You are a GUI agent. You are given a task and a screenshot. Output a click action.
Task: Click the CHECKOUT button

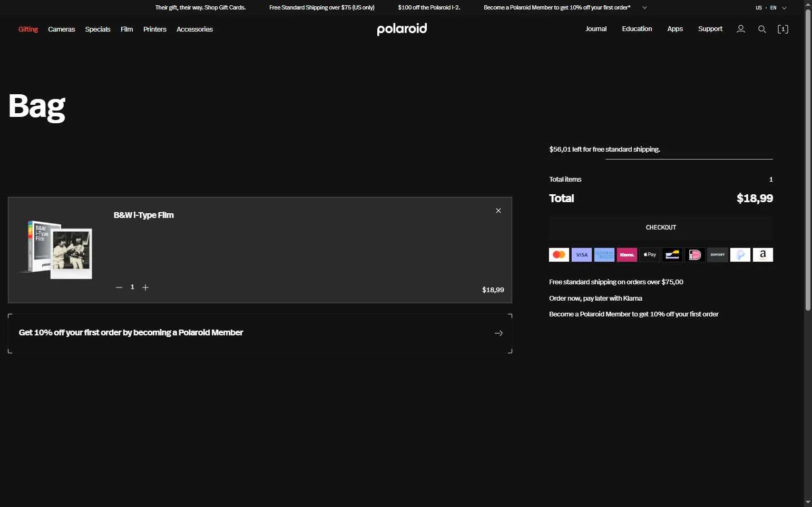(x=661, y=227)
